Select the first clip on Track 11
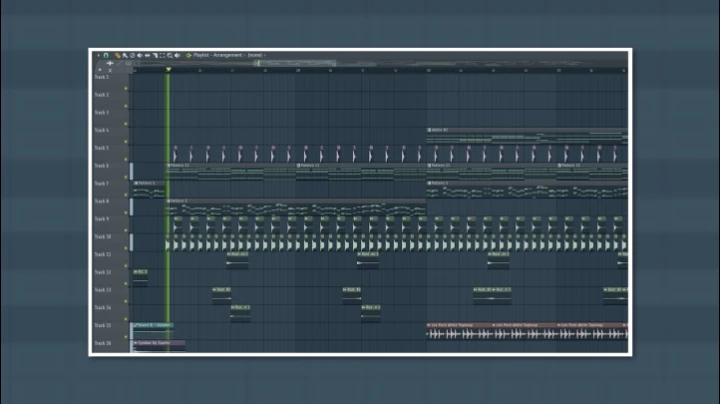 point(238,260)
